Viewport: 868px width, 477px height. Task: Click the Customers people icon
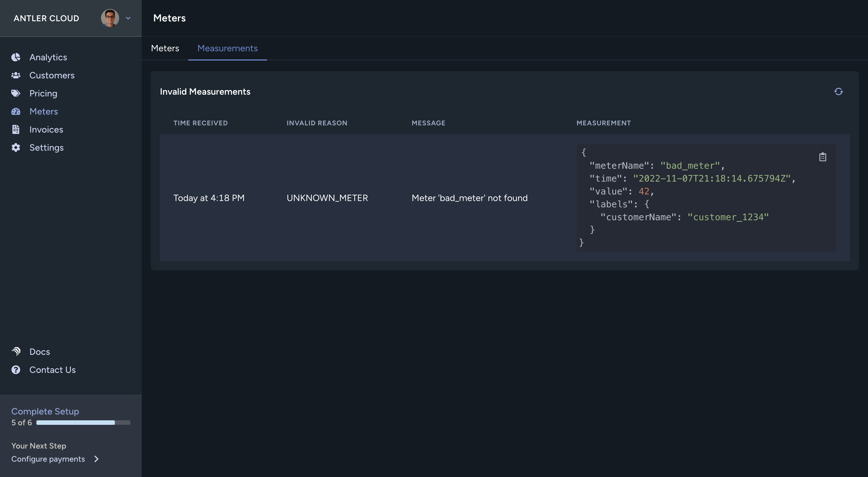coord(16,75)
